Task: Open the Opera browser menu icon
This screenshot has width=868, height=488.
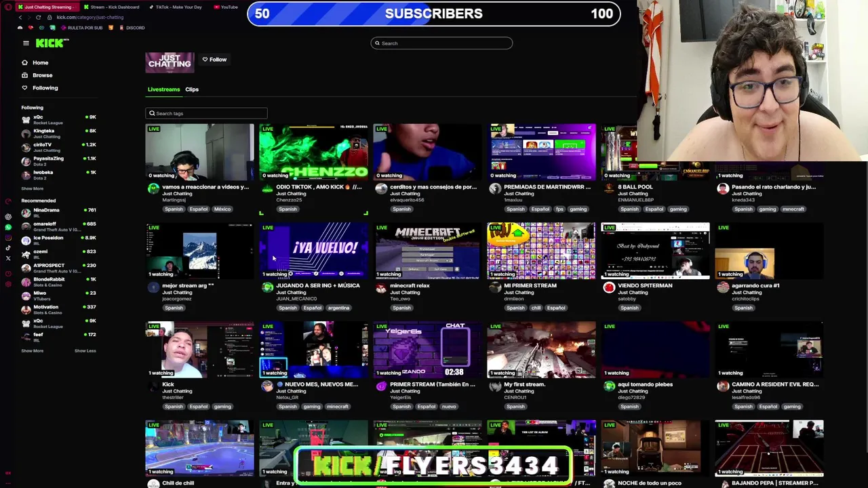Action: 7,7
